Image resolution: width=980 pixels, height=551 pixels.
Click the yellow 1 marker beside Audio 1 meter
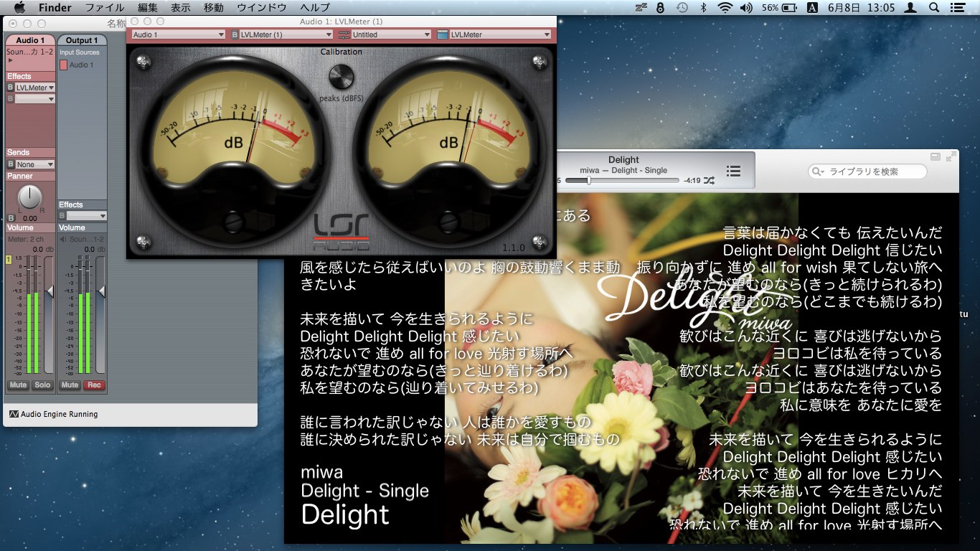tap(9, 259)
